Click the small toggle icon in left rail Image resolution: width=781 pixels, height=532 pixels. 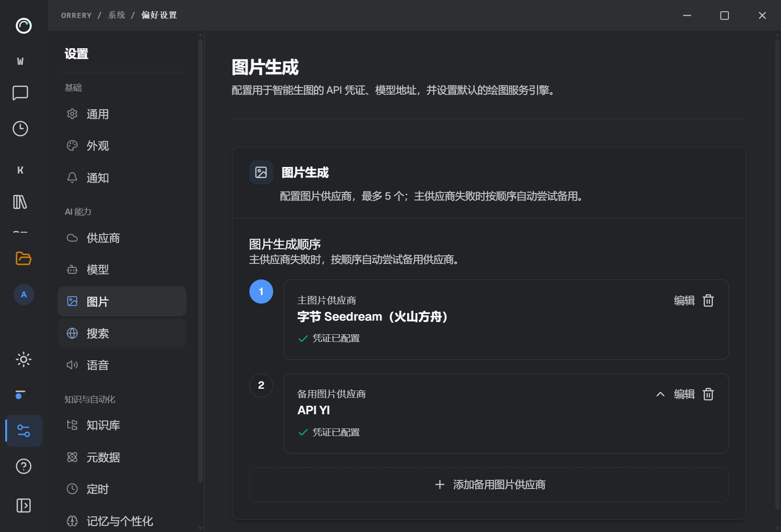(x=20, y=395)
